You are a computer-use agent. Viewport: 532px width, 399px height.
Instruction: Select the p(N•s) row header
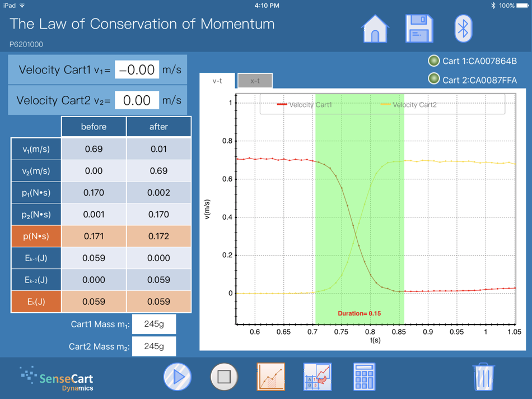(36, 236)
